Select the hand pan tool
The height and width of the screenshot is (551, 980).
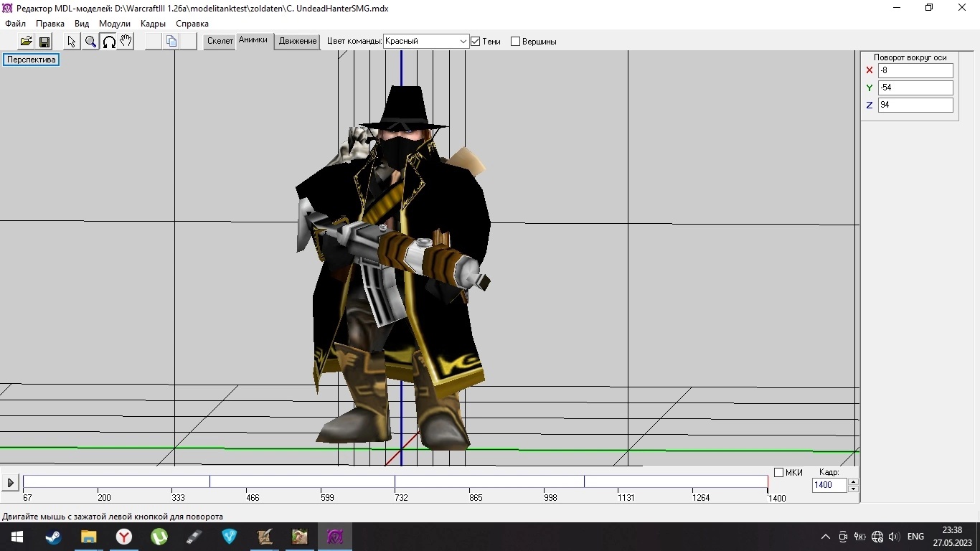[126, 42]
